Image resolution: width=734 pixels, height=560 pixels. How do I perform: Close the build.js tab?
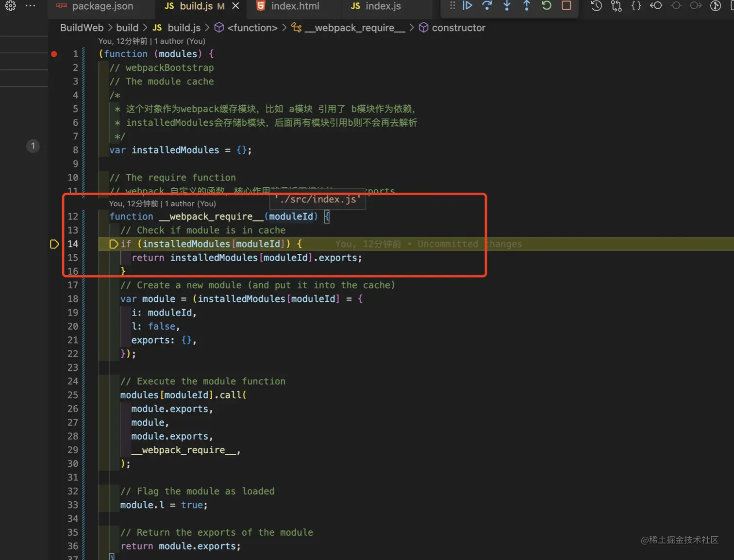[x=235, y=6]
